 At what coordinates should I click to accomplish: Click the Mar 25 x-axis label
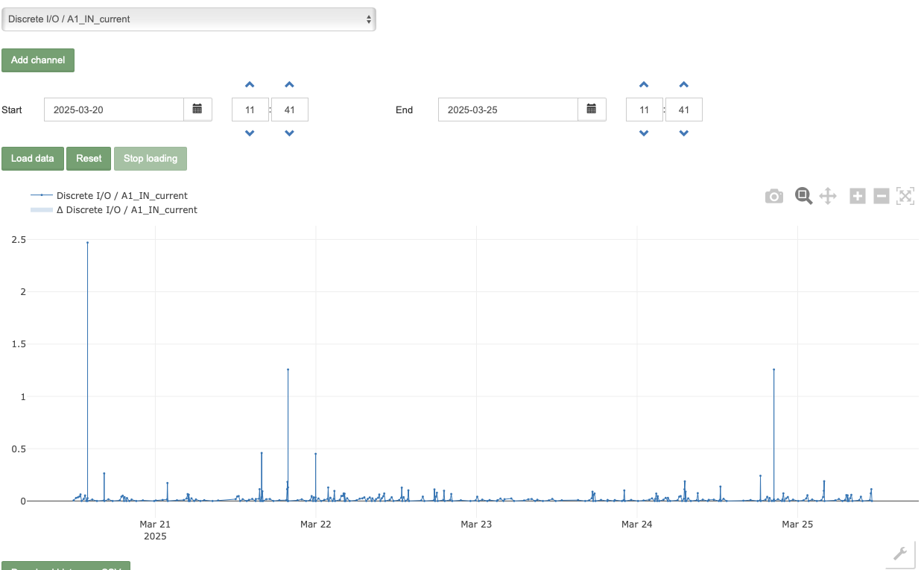(797, 525)
